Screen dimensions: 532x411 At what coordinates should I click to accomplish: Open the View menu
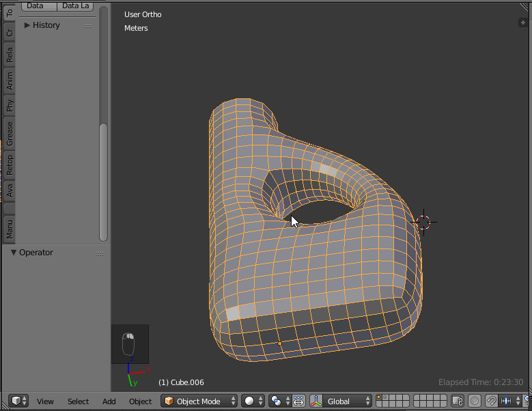45,401
